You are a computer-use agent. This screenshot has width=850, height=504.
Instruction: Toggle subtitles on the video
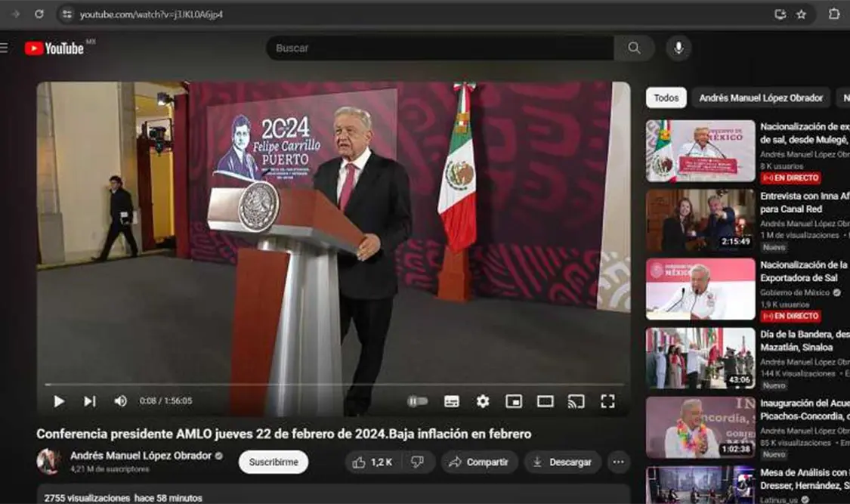coord(452,401)
